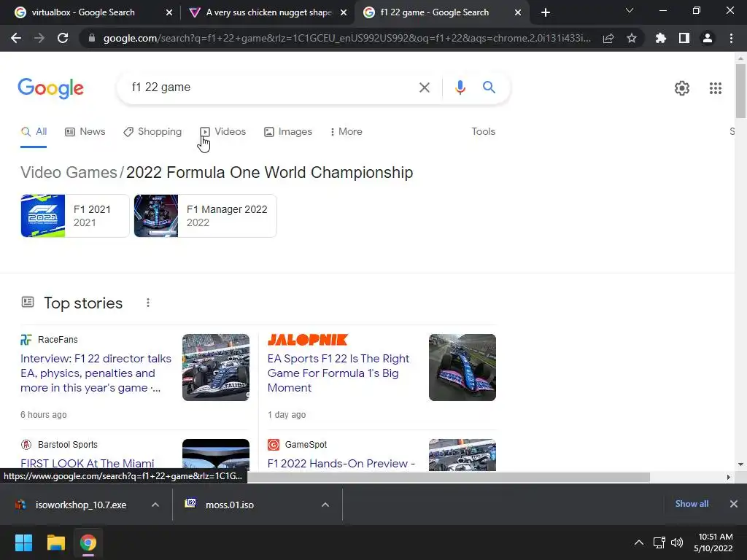Click the Video Games breadcrumb
The image size is (747, 560).
[69, 172]
